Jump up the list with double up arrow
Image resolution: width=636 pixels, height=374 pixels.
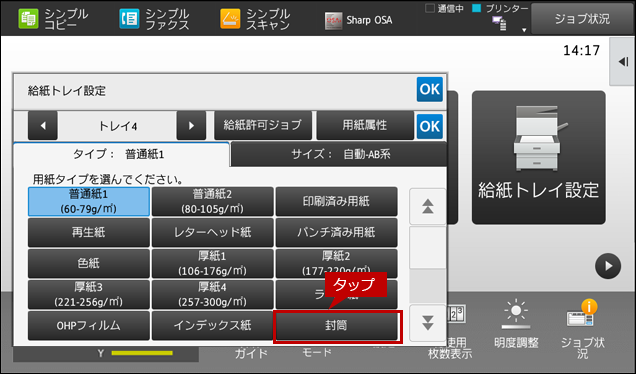click(x=428, y=206)
